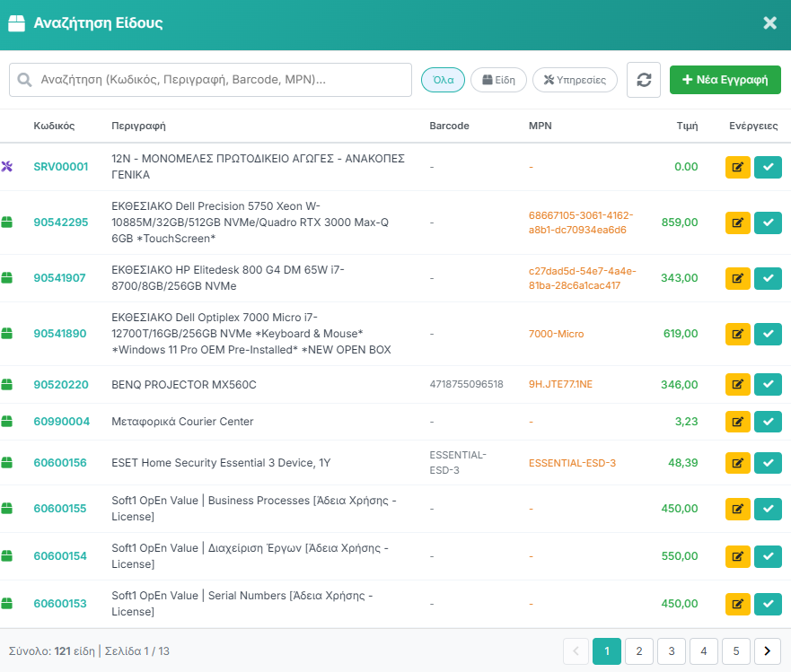Image resolution: width=791 pixels, height=672 pixels.
Task: Open page 3 of results
Action: pos(672,651)
